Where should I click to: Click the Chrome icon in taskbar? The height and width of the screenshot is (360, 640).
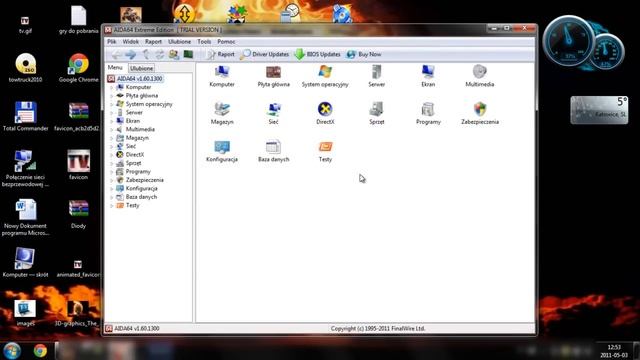pos(40,351)
